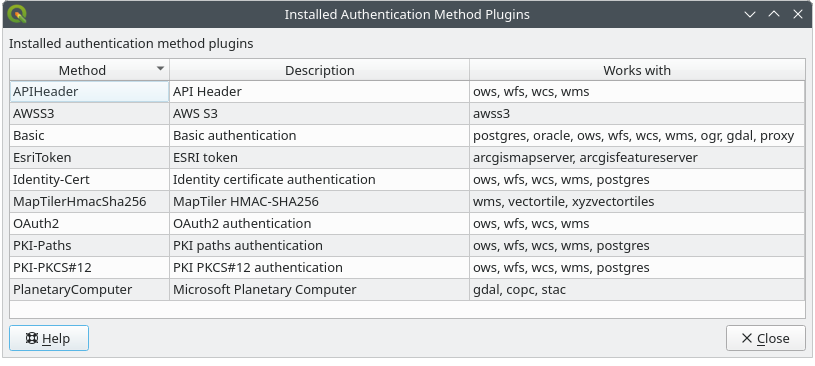Click works-with cell in OAuth2 row
This screenshot has width=815, height=366.
point(637,224)
